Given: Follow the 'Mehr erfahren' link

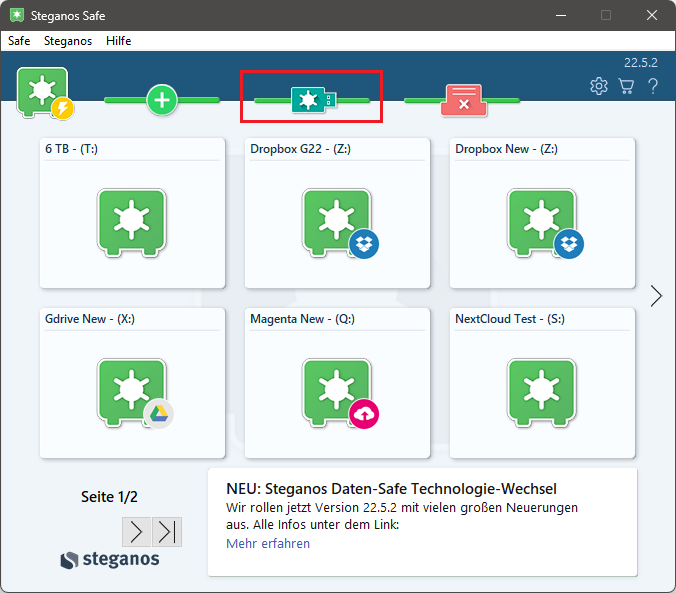Looking at the screenshot, I should coord(268,543).
